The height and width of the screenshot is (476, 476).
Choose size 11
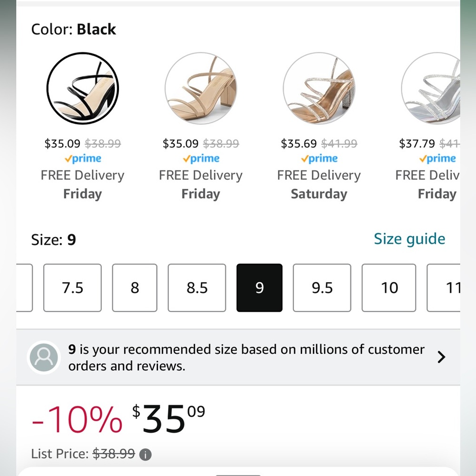[444, 288]
